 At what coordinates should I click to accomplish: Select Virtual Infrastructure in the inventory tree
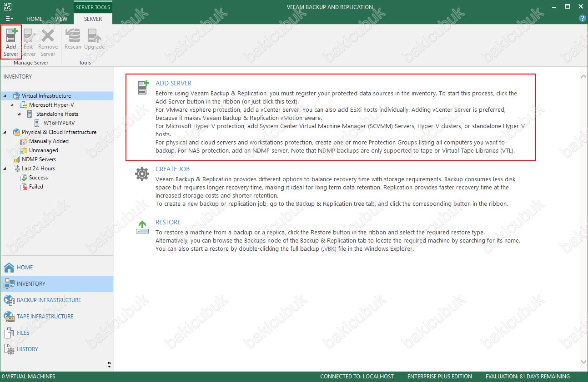[46, 96]
